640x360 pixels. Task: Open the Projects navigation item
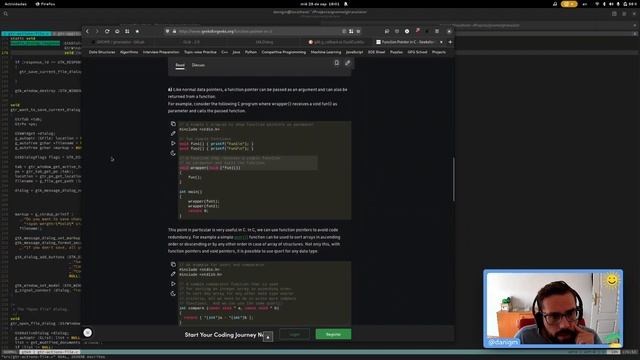point(439,52)
